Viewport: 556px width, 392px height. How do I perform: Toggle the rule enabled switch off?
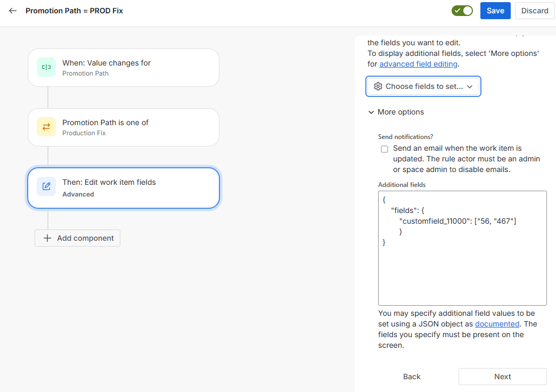coord(462,11)
